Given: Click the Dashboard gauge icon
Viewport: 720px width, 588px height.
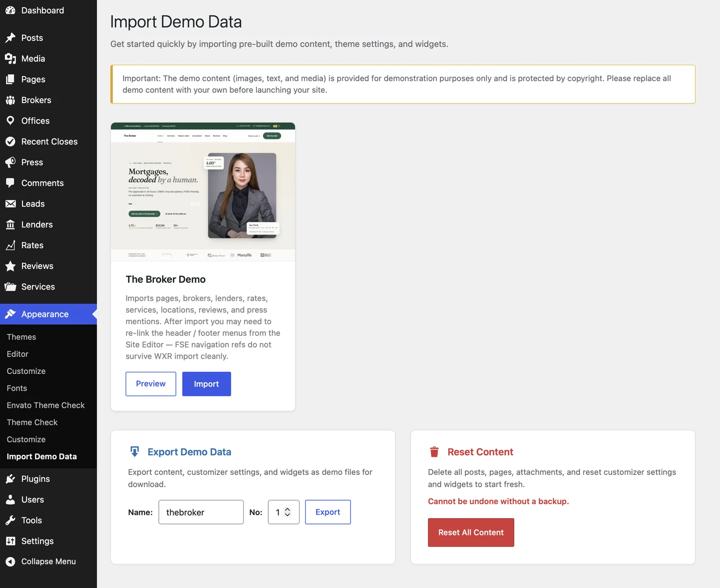Looking at the screenshot, I should point(10,10).
